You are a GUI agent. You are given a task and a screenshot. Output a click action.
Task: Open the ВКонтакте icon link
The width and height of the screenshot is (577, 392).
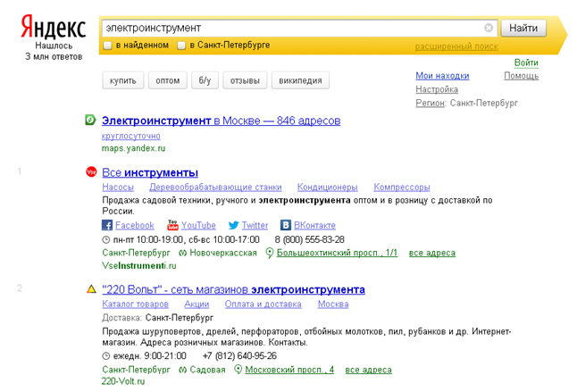pos(285,226)
